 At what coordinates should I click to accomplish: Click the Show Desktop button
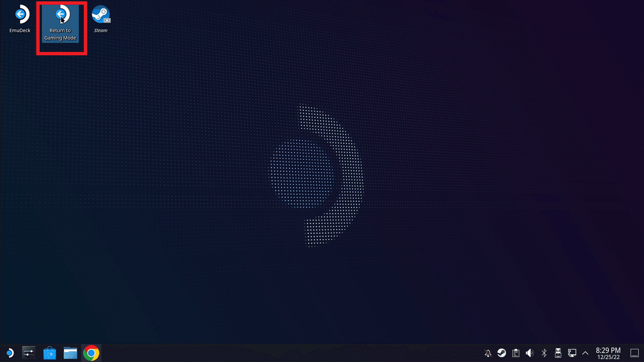coord(634,353)
